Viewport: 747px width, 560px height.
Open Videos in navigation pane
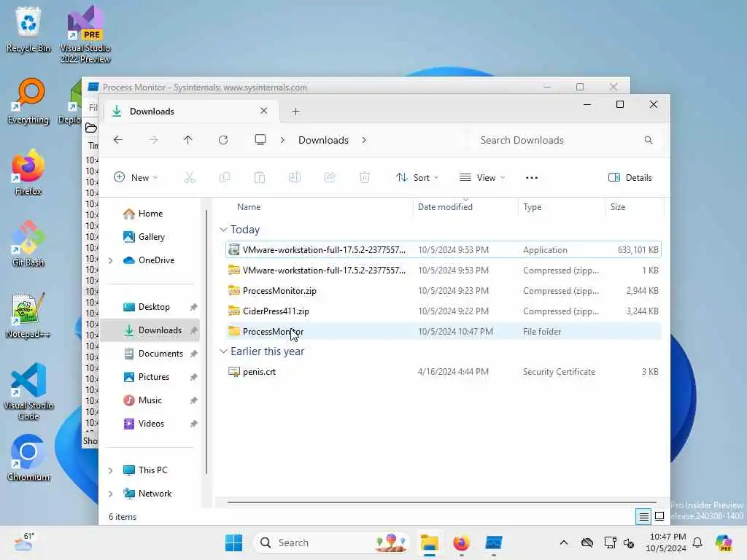click(151, 424)
